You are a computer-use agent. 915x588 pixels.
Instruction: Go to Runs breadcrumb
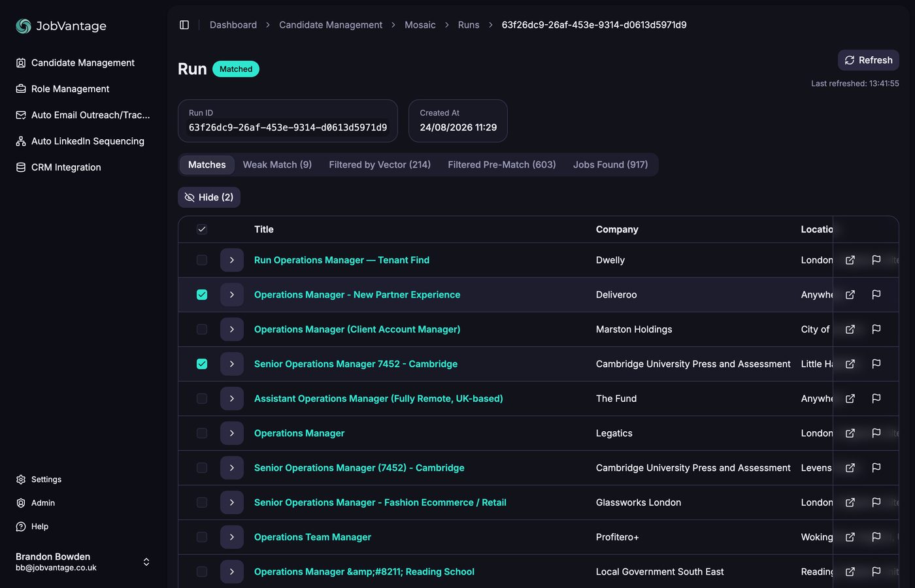(469, 25)
